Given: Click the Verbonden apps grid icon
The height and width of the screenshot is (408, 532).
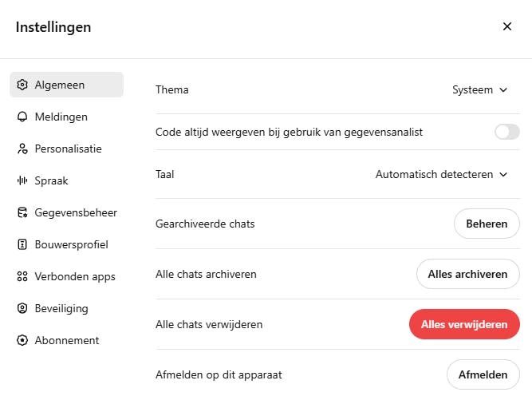Looking at the screenshot, I should [22, 276].
